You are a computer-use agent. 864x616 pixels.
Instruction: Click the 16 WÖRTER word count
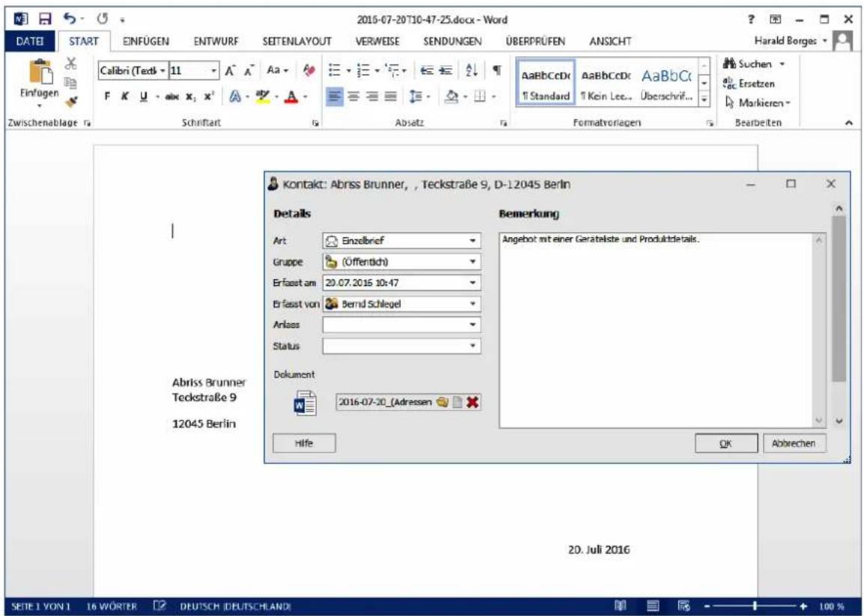click(x=112, y=606)
